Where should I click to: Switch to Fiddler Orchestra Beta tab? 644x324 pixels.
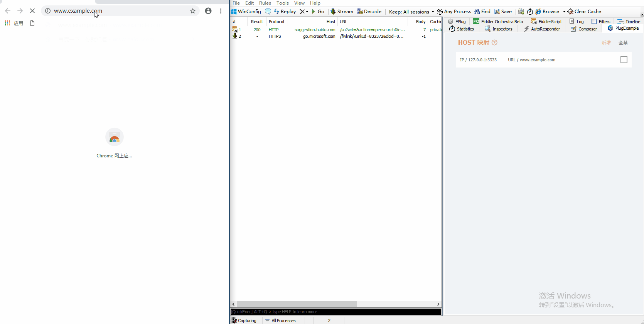498,22
